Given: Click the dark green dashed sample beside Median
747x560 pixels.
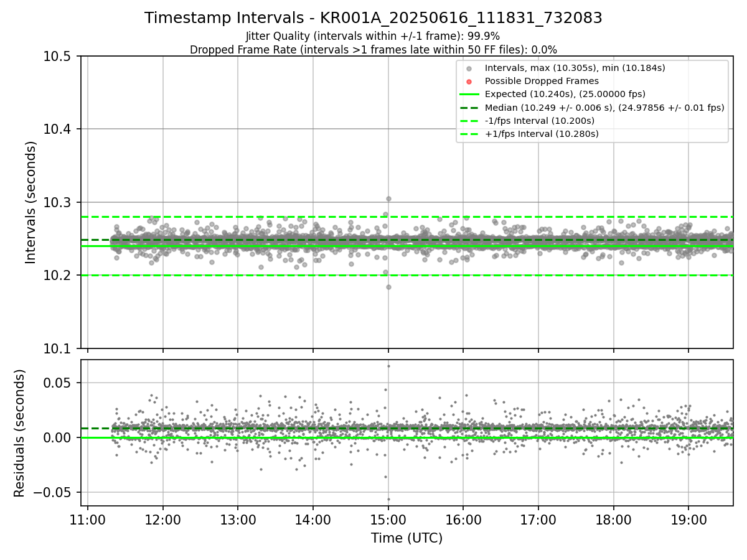Looking at the screenshot, I should [470, 108].
